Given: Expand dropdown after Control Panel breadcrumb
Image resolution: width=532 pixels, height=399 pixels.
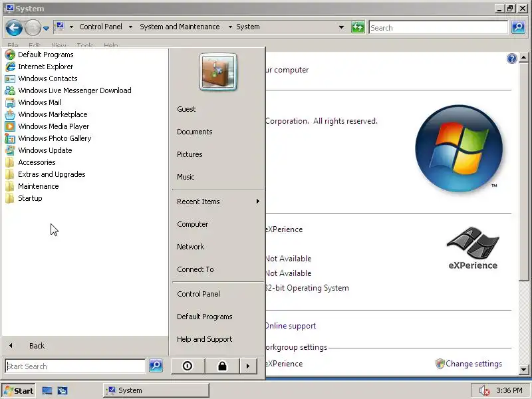Looking at the screenshot, I should 130,27.
